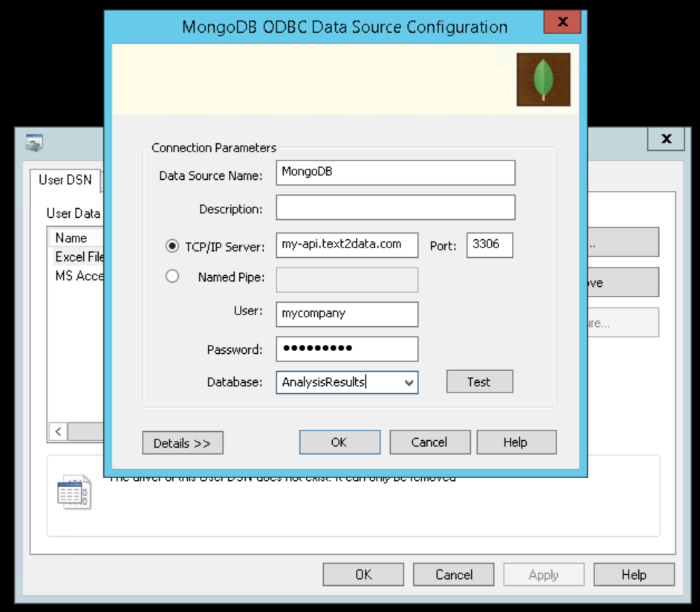Select the TCP/IP Server radio button
700x612 pixels.
coord(172,246)
